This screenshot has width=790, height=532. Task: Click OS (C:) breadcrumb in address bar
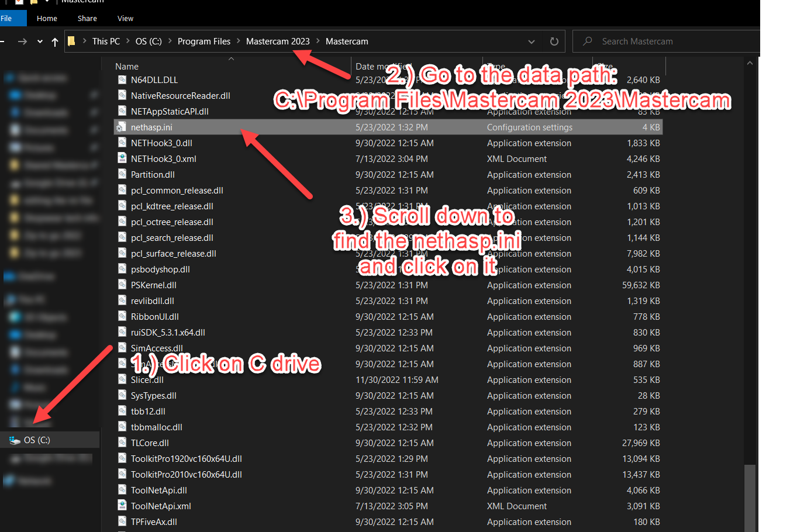149,42
